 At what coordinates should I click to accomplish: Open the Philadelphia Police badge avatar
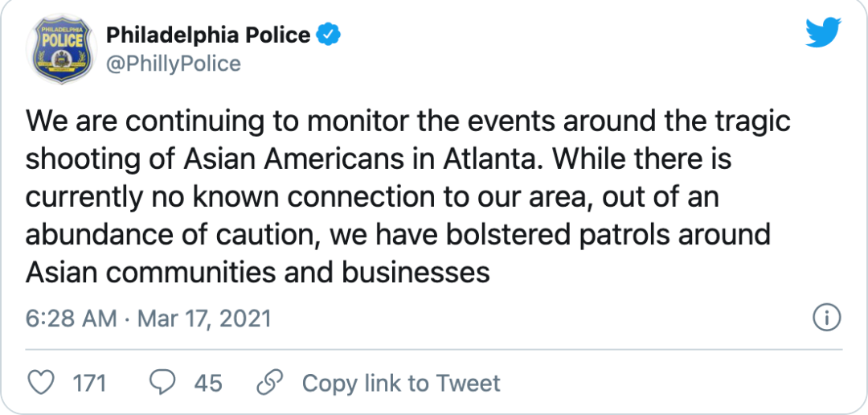(61, 50)
